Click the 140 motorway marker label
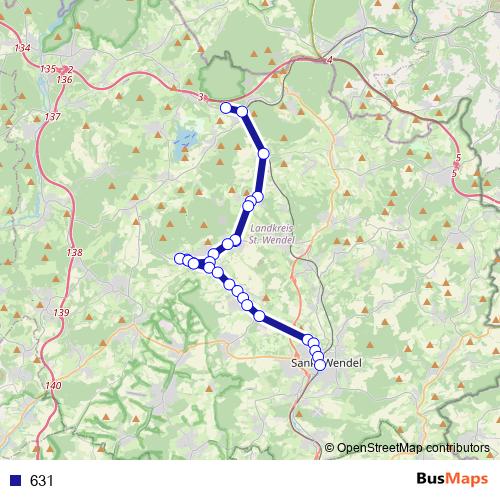 53,385
